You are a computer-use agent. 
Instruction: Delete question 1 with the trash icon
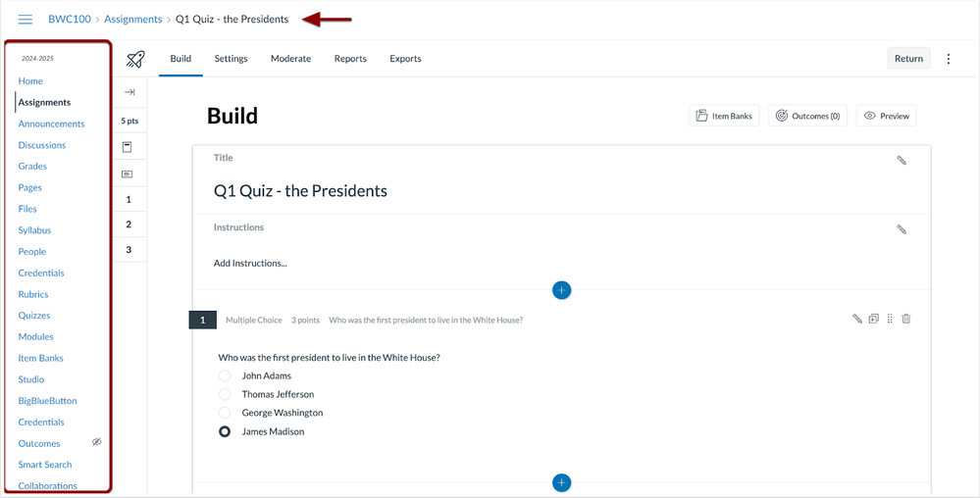click(906, 319)
